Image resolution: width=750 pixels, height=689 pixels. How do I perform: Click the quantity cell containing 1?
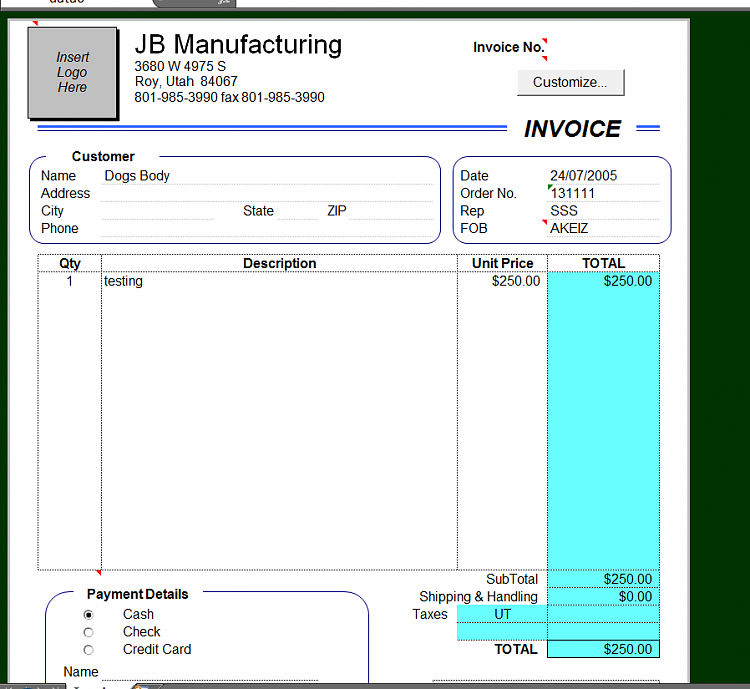point(70,281)
